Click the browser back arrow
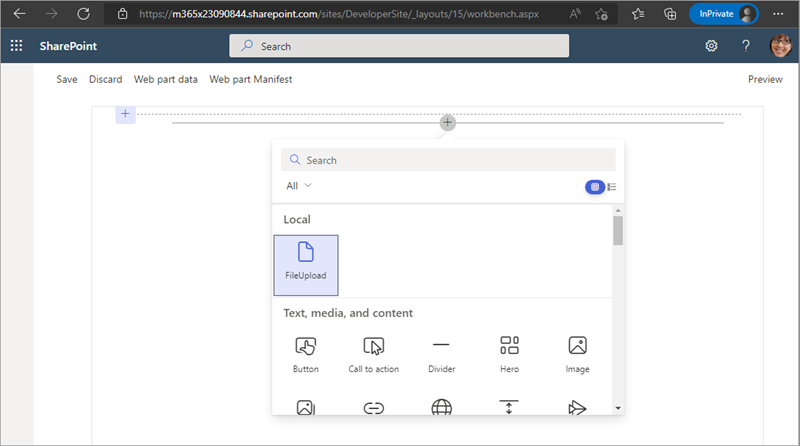 [19, 14]
